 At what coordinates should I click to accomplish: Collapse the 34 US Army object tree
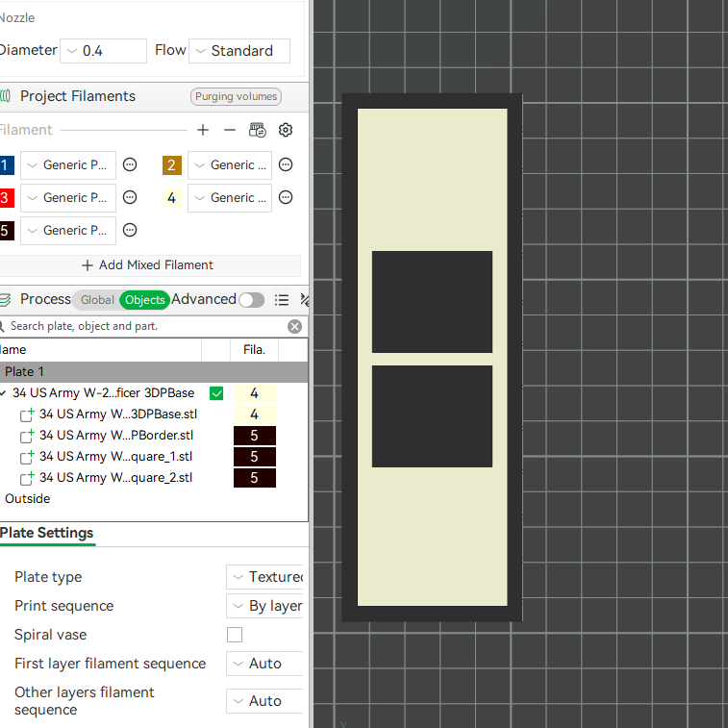point(3,393)
